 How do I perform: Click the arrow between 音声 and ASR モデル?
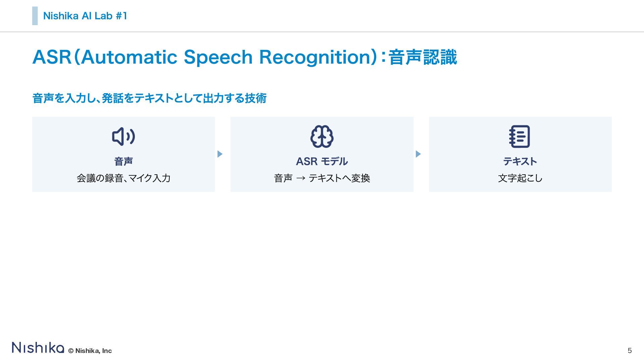click(220, 154)
